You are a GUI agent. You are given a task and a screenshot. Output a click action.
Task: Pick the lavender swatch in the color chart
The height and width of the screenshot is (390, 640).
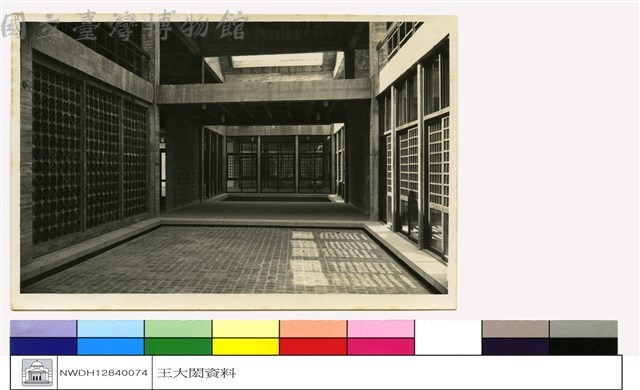(43, 329)
